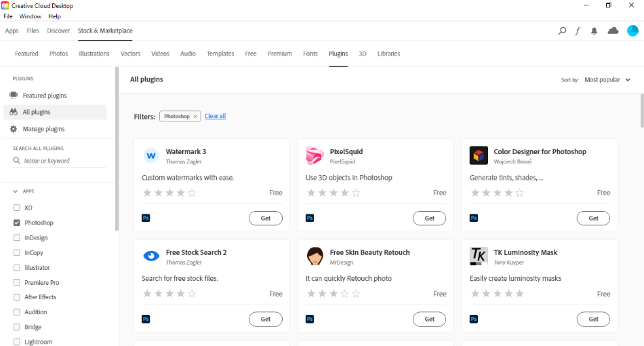Screen dimensions: 644x346
Task: Go to the Featured category tab
Action: pos(26,54)
